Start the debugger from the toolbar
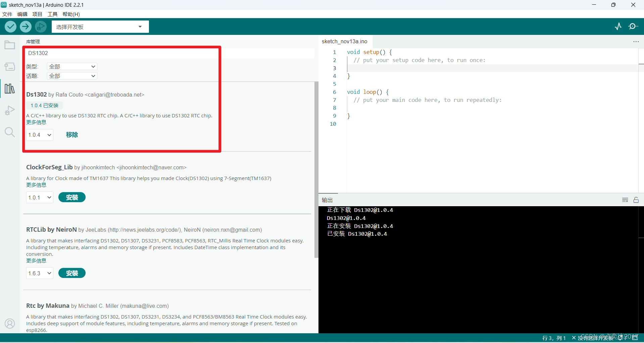Screen dimensions: 644x343 (41, 26)
